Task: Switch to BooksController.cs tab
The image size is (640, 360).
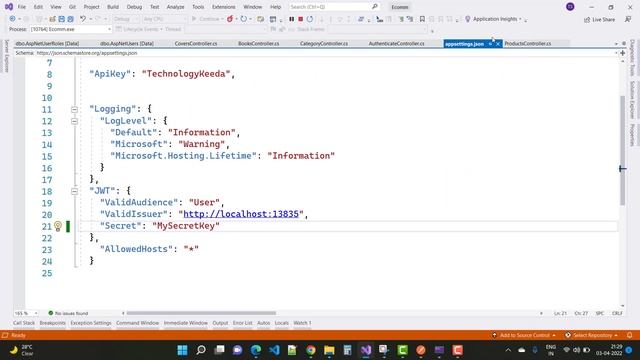Action: click(258, 43)
